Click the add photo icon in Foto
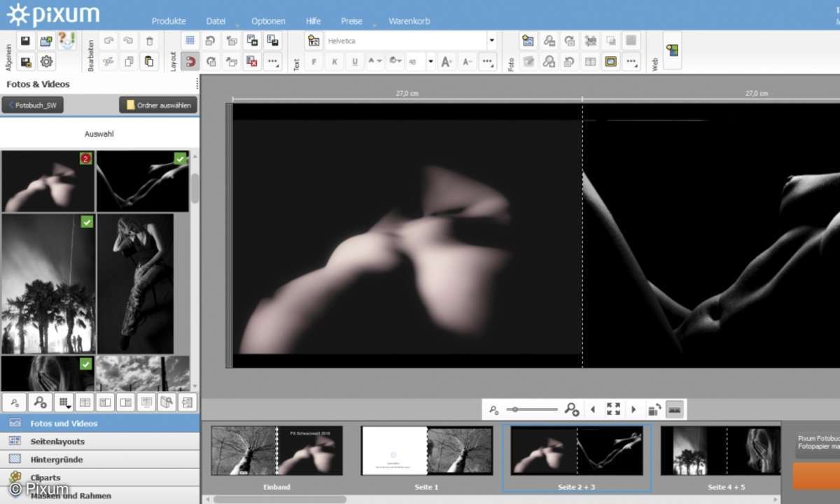 (x=528, y=41)
